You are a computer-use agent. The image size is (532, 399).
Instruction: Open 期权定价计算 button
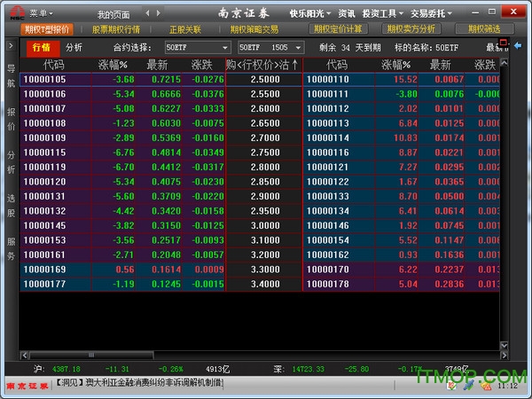[338, 29]
